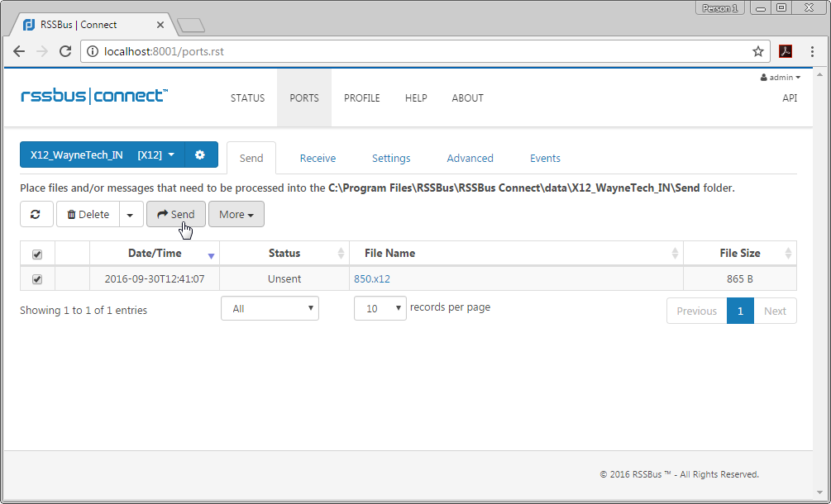Open a new browser tab
Viewport: 831px width, 504px height.
pos(191,26)
